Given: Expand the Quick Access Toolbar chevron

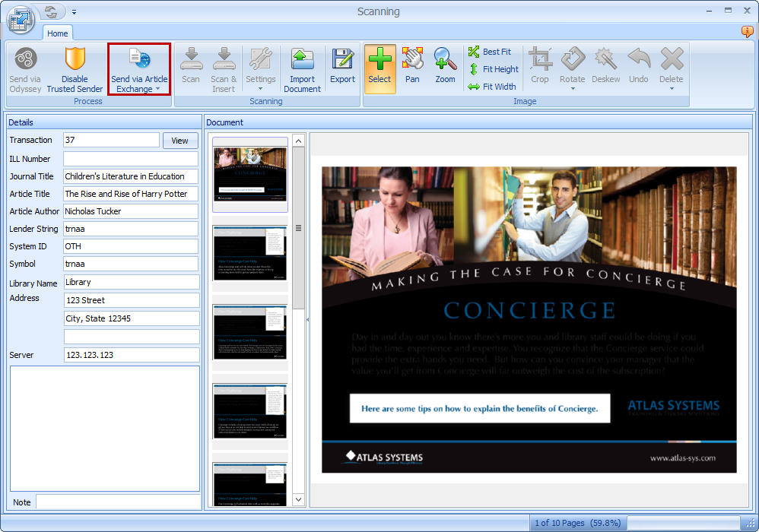Looking at the screenshot, I should 74,11.
